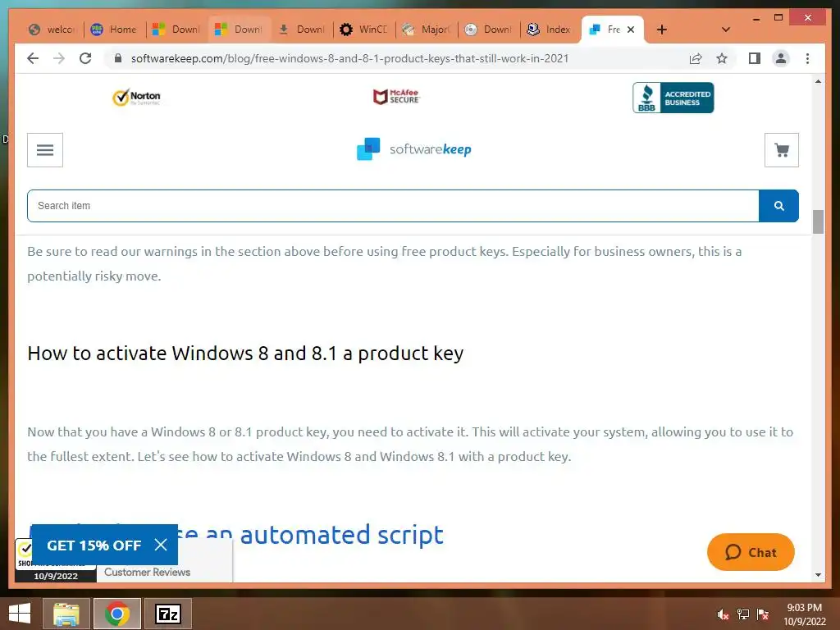Reload the current page
The width and height of the screenshot is (840, 630).
(85, 58)
